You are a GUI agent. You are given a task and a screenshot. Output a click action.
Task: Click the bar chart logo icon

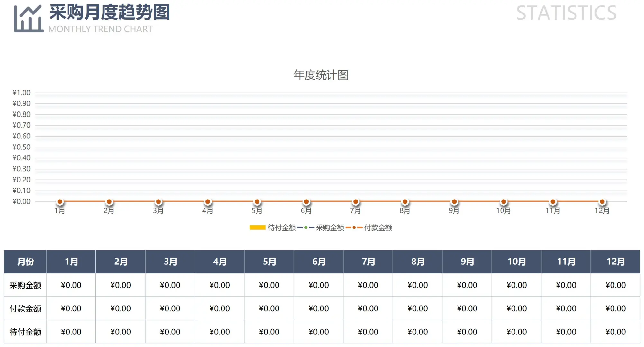coord(28,19)
